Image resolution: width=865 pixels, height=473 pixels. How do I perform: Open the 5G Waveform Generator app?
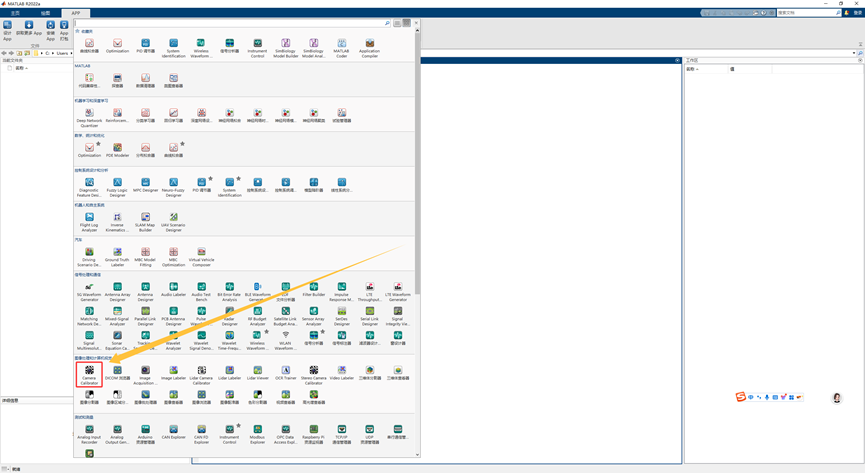tap(89, 291)
